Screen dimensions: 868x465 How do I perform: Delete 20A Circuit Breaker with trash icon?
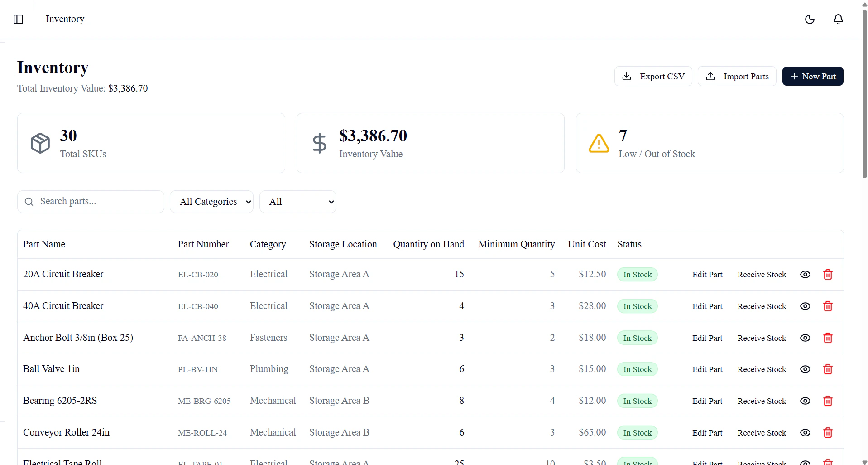828,274
